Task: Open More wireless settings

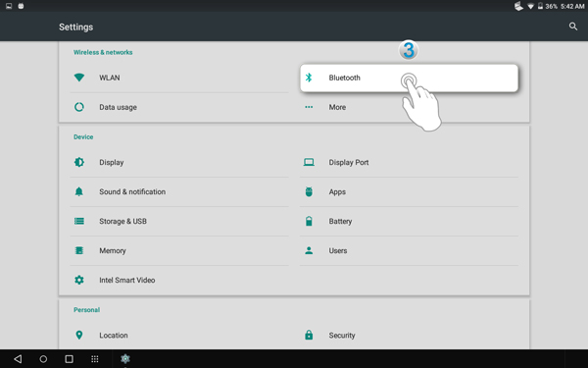Action: [x=409, y=107]
